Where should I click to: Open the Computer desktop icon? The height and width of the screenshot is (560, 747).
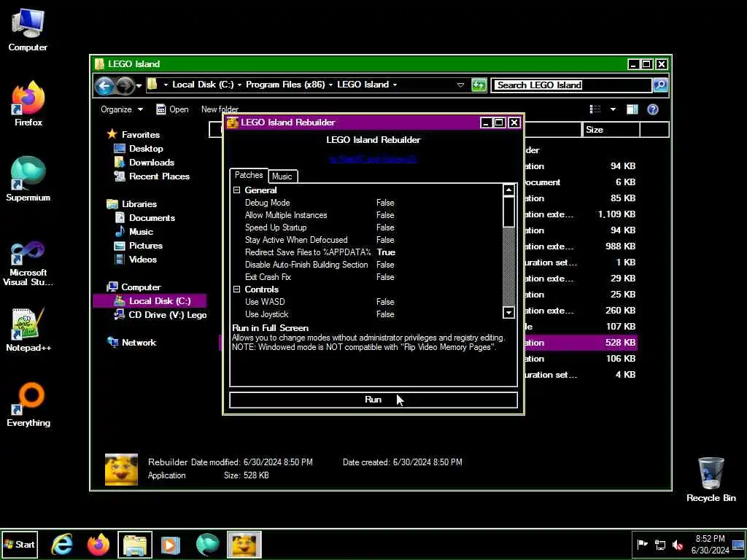tap(28, 29)
